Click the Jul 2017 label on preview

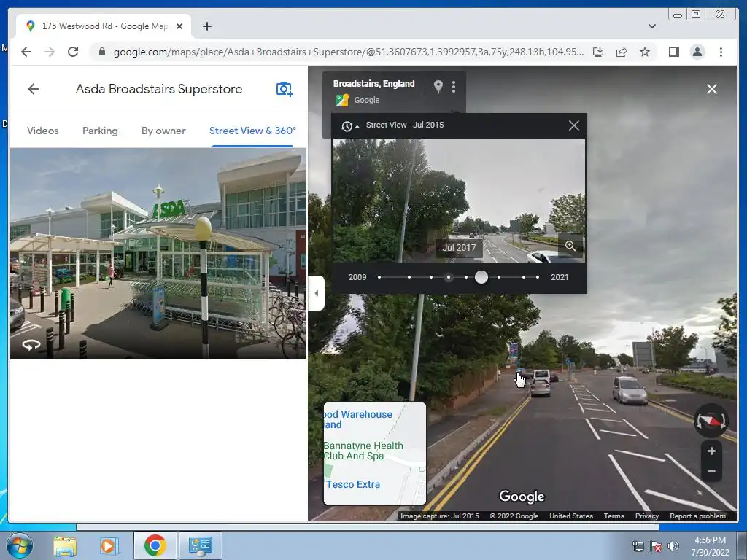tap(459, 248)
